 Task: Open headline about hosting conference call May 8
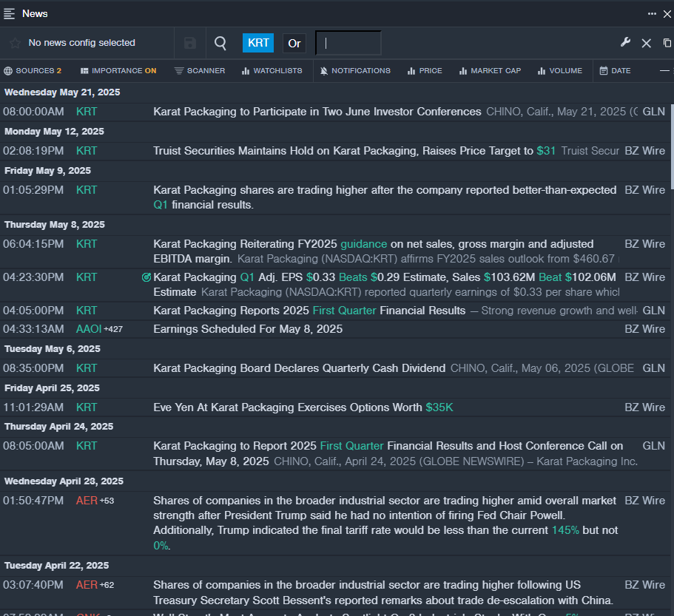[388, 453]
